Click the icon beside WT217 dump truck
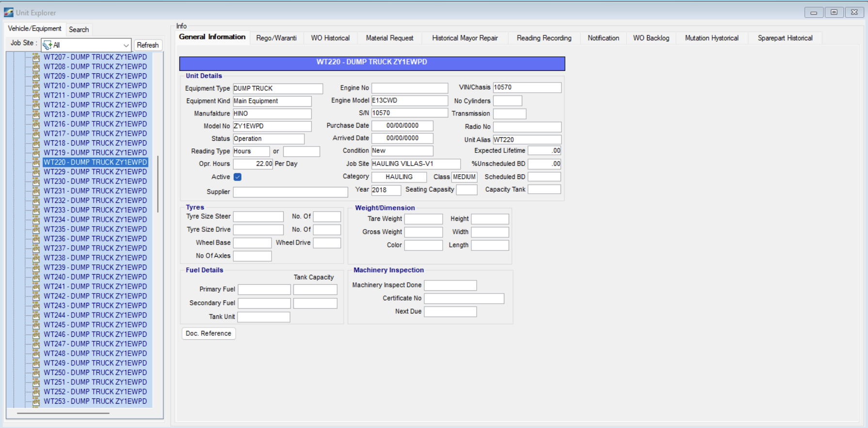 (36, 133)
